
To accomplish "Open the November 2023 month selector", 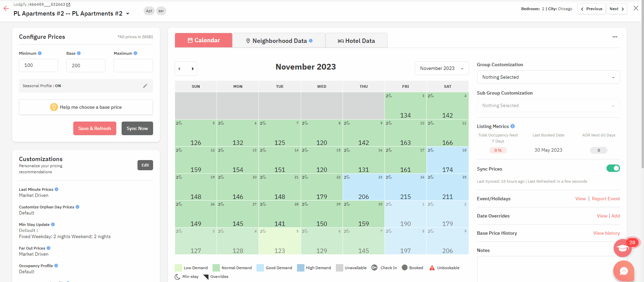I will click(x=441, y=68).
